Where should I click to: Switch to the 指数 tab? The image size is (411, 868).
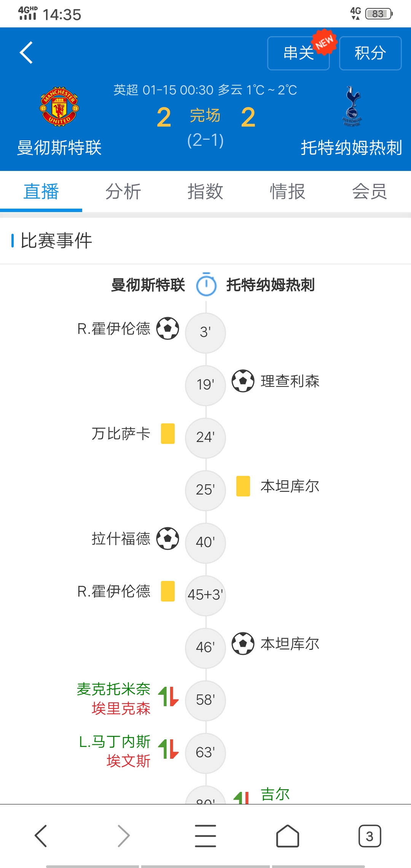[205, 191]
